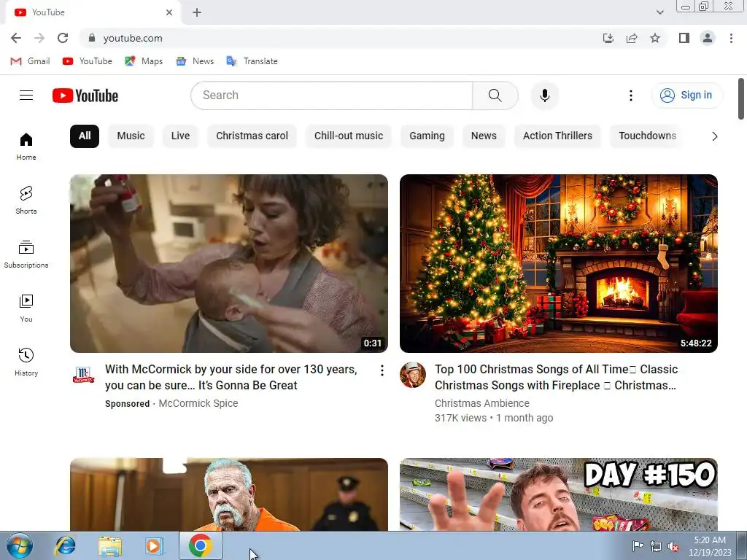The image size is (747, 560).
Task: Open McCormick ad options menu
Action: pos(382,370)
